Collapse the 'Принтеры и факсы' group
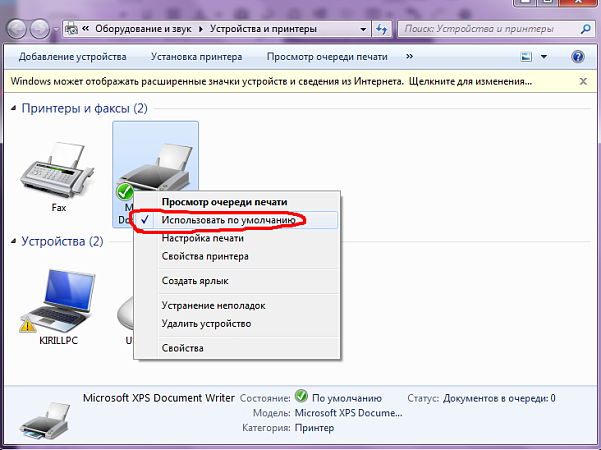Viewport: 601px width, 450px height. pos(13,108)
